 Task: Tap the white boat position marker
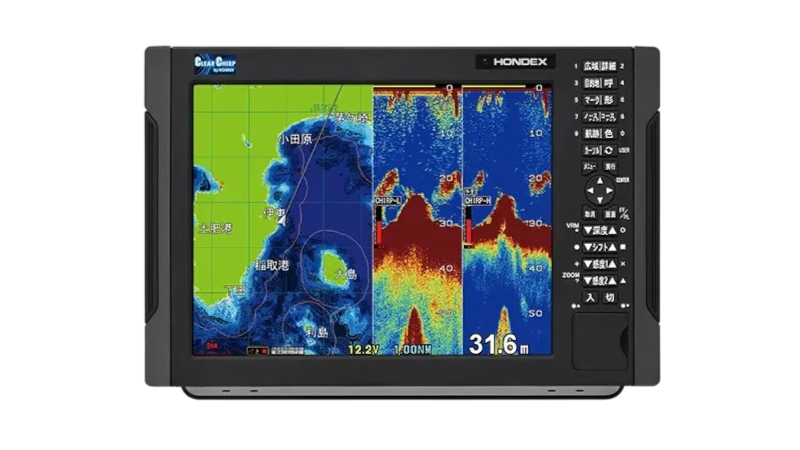click(281, 219)
